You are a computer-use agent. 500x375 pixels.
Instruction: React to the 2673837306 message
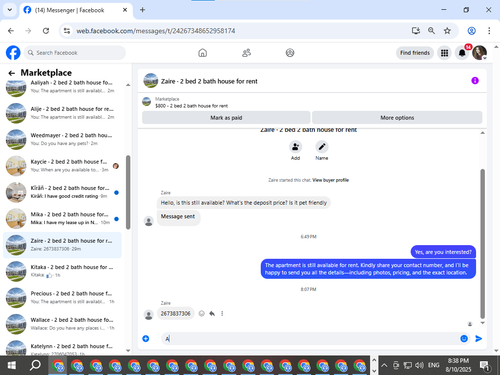pos(201,314)
